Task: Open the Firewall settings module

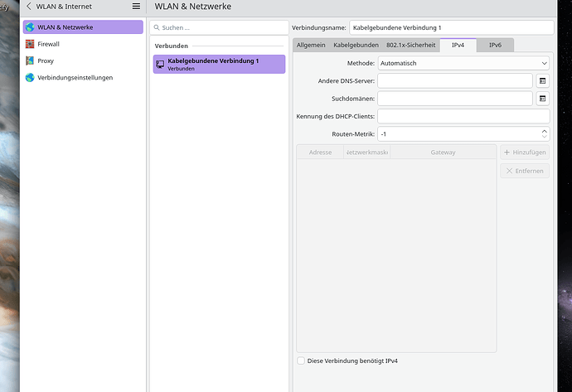Action: pos(48,44)
